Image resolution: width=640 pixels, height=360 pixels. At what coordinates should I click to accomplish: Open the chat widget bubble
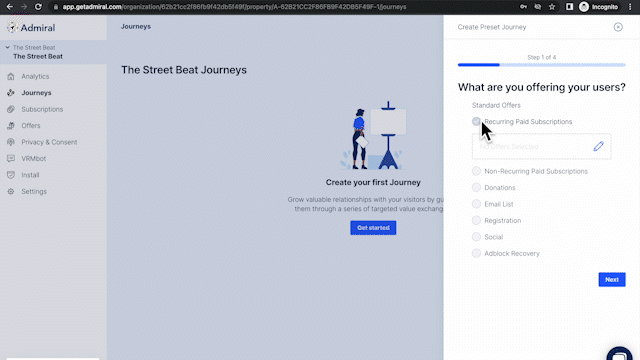click(x=620, y=353)
